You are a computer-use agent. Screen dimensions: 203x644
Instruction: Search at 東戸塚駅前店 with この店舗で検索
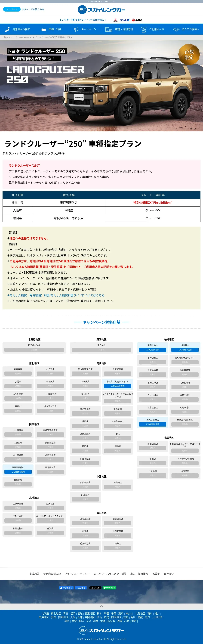tap(18, 472)
